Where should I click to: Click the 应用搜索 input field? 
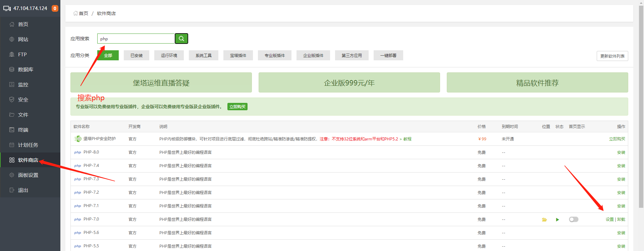(x=136, y=39)
